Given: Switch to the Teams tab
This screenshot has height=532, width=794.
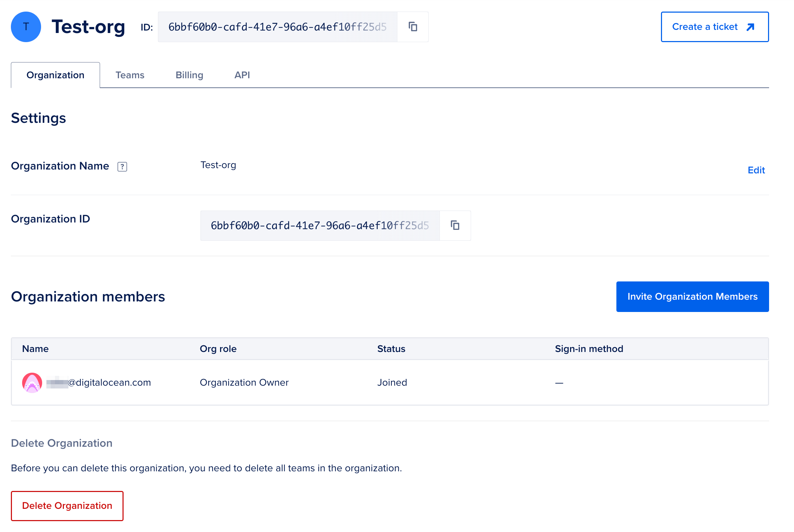Looking at the screenshot, I should 130,75.
